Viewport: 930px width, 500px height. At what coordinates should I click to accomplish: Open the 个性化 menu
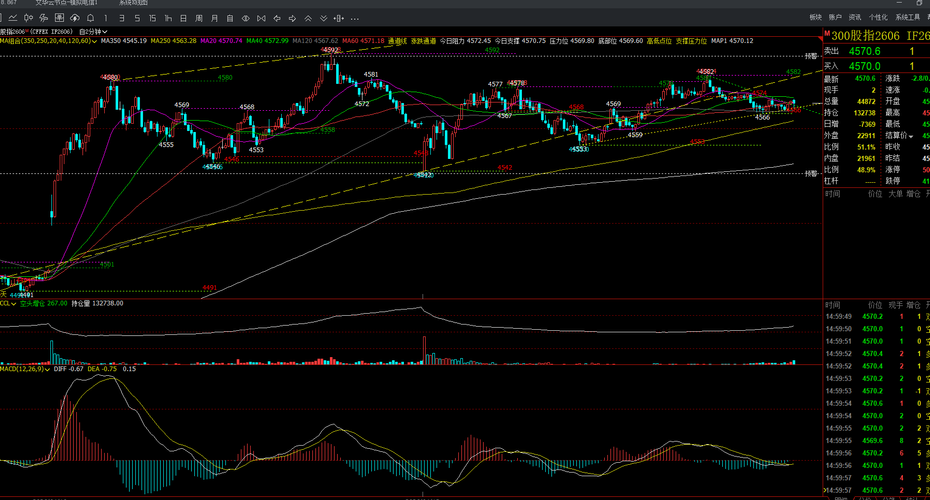(878, 17)
